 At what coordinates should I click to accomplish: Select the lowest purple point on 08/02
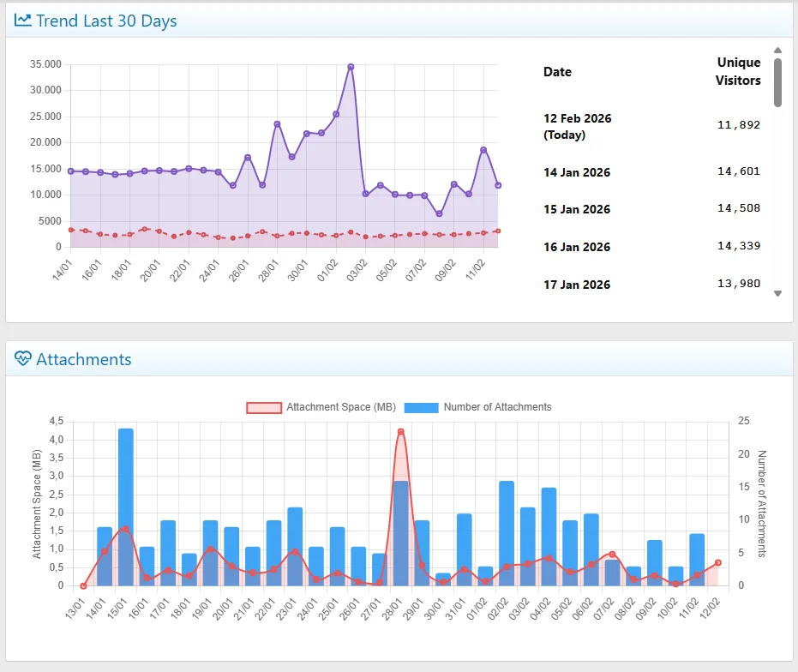point(439,214)
